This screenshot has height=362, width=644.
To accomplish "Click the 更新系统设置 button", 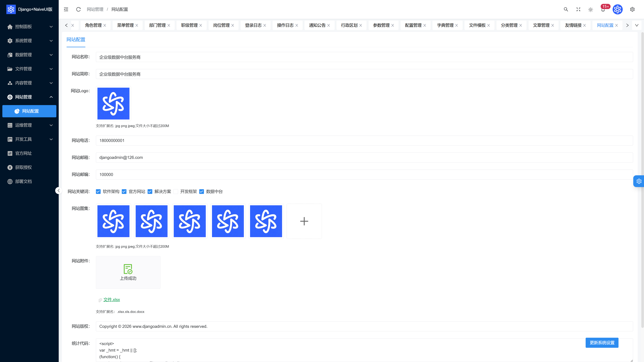I will [x=602, y=343].
